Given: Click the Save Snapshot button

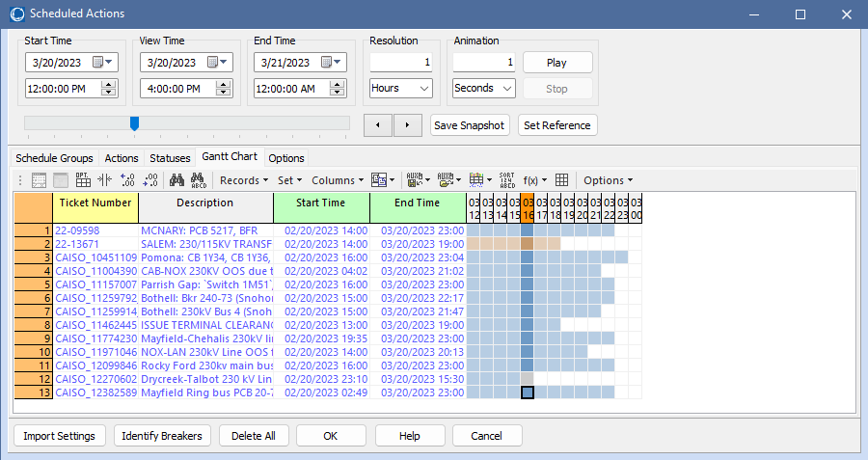Looking at the screenshot, I should coord(469,125).
